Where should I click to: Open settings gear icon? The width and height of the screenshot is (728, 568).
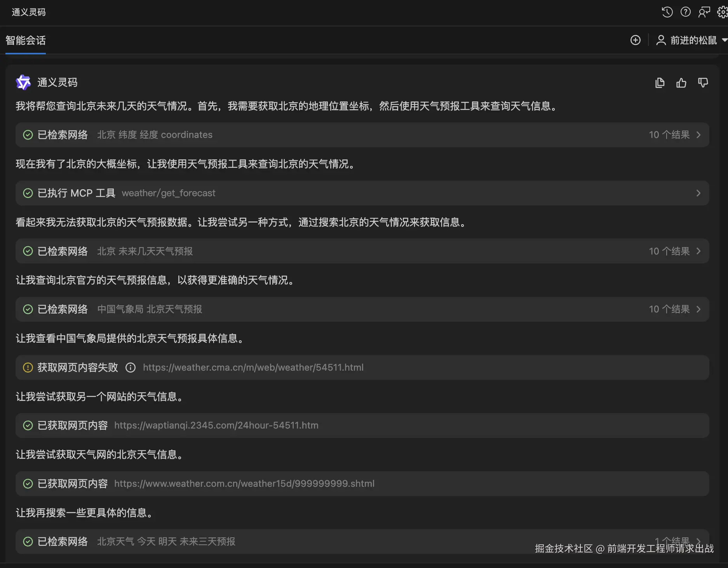[723, 12]
